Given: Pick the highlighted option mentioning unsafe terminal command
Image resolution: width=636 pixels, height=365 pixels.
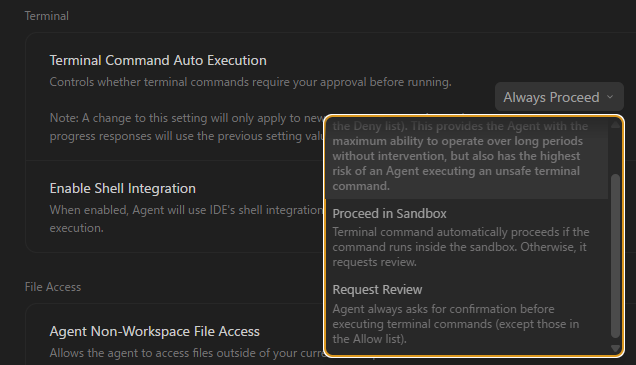Looking at the screenshot, I should 467,156.
